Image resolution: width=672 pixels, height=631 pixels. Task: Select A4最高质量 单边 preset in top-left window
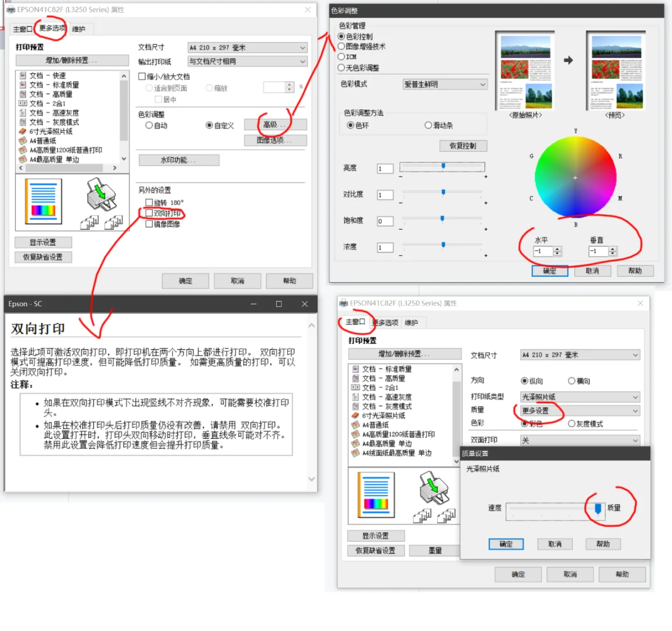[x=49, y=160]
